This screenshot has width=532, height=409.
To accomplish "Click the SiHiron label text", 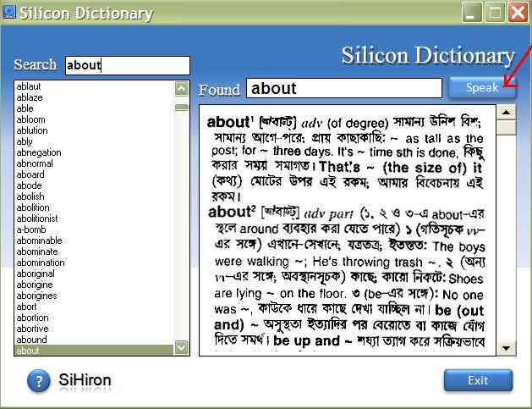I will pyautogui.click(x=85, y=379).
